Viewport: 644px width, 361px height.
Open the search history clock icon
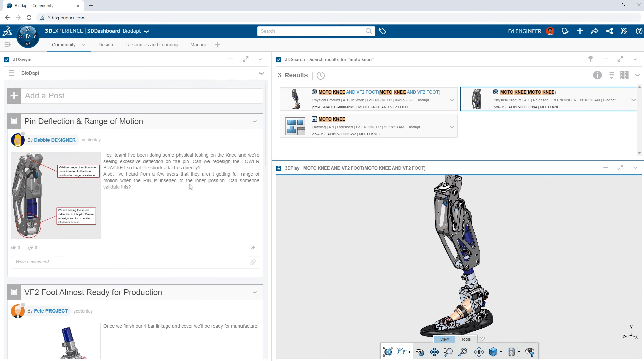321,76
